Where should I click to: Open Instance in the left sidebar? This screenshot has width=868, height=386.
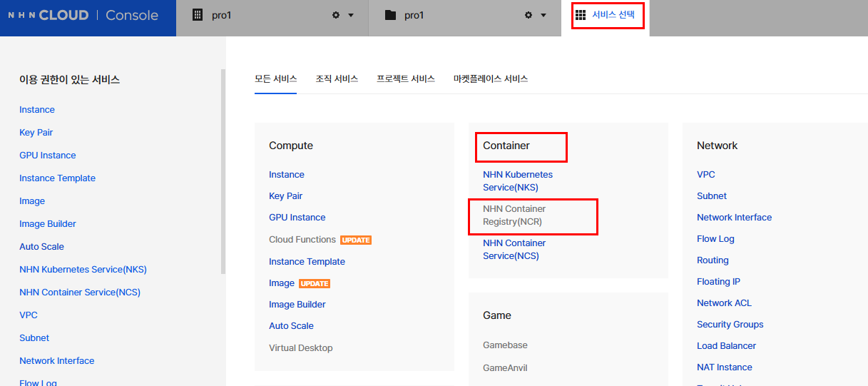37,110
